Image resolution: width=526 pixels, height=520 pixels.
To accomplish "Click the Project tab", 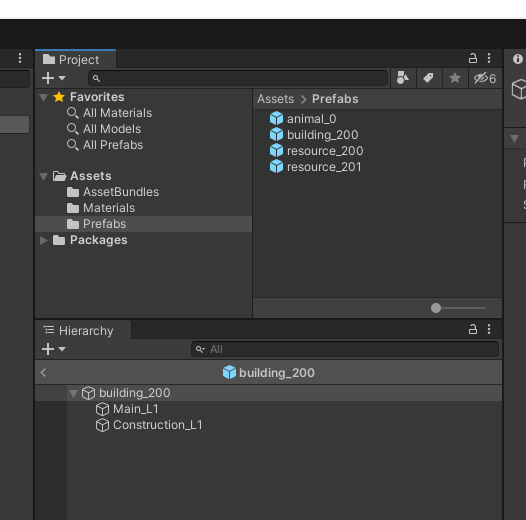I will (x=75, y=60).
